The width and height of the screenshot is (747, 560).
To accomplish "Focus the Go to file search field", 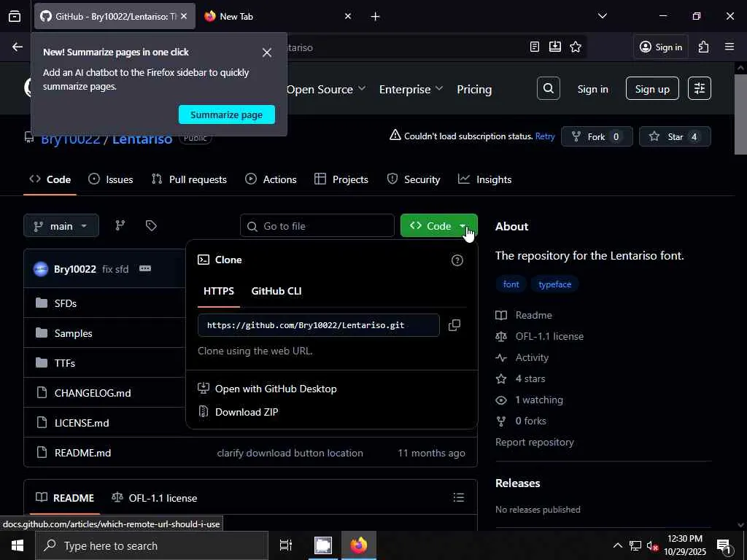I will click(x=317, y=226).
